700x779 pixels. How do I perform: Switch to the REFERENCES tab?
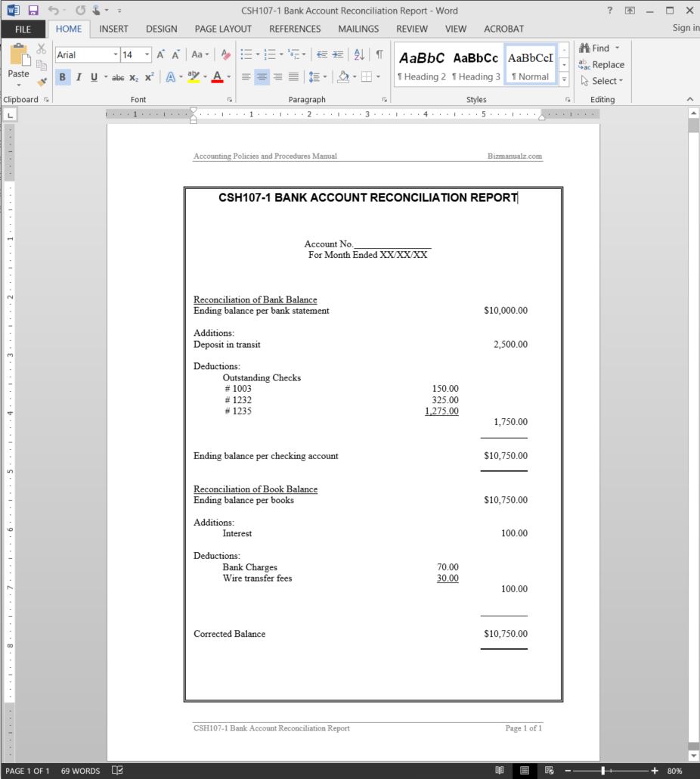click(295, 29)
